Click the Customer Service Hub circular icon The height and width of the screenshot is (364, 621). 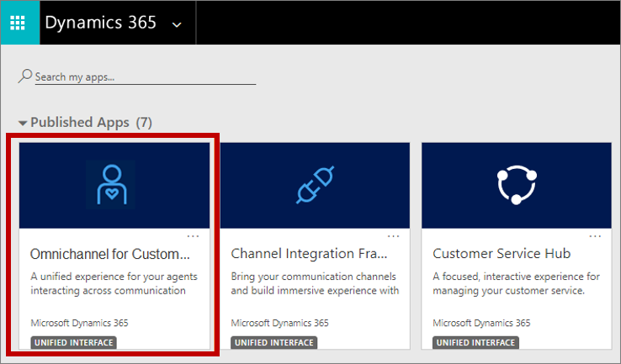(517, 185)
